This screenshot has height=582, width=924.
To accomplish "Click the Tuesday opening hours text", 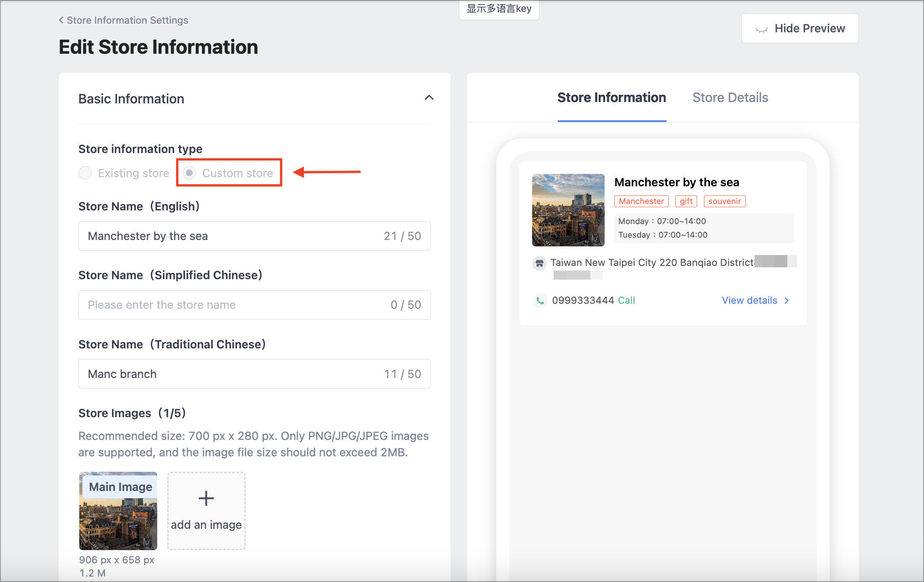I will pos(662,235).
